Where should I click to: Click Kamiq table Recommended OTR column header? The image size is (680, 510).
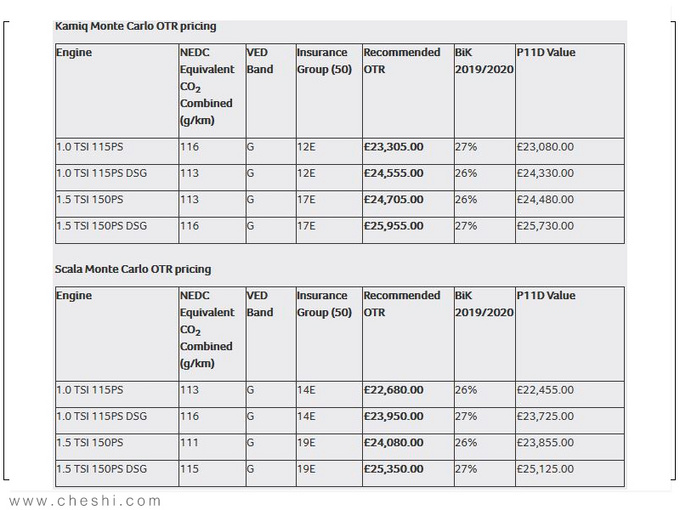402,61
